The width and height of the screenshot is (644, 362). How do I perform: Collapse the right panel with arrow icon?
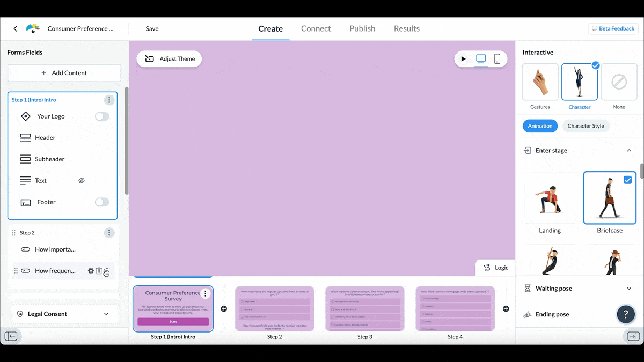coord(633,336)
